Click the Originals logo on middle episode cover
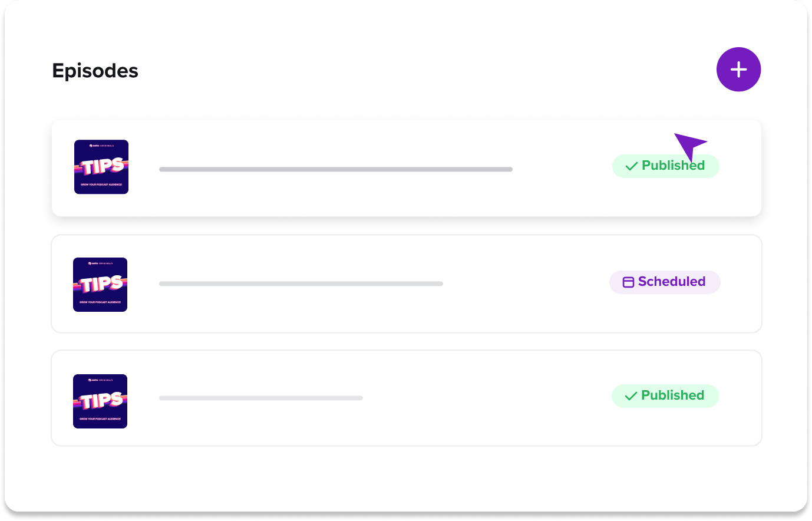Screen dimensions: 812x521 [x=100, y=263]
